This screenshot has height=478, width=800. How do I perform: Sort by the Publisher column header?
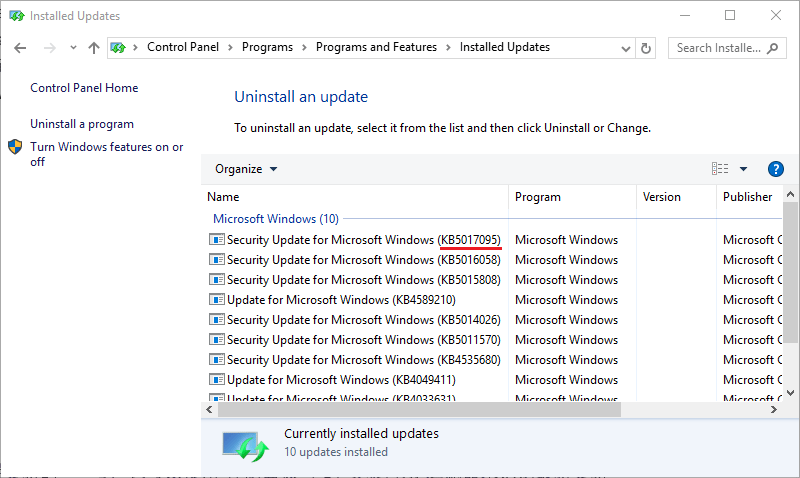(x=749, y=197)
